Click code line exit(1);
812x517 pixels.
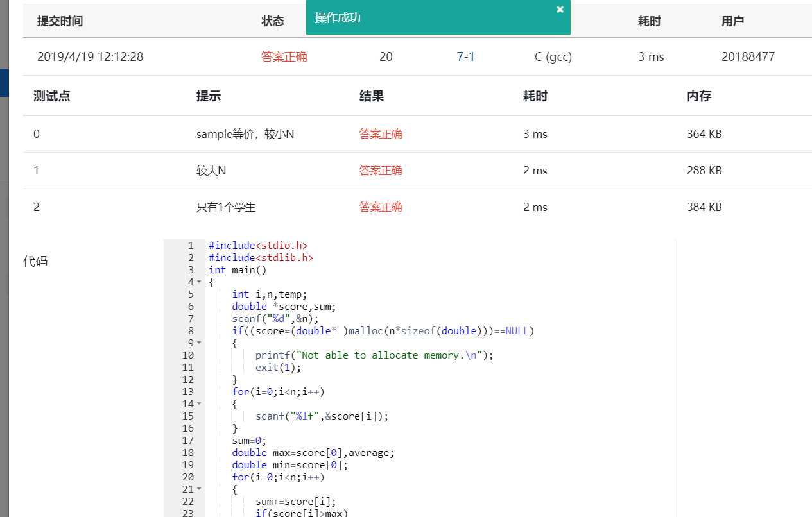click(x=278, y=368)
